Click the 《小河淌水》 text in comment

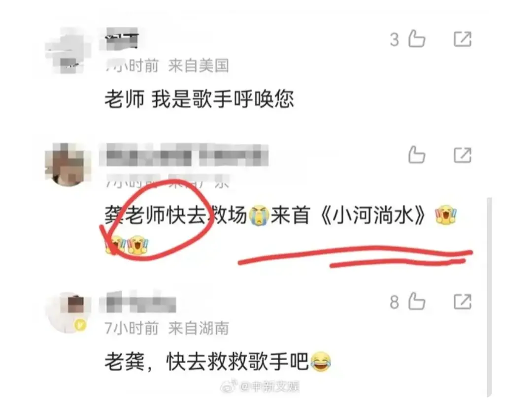373,216
